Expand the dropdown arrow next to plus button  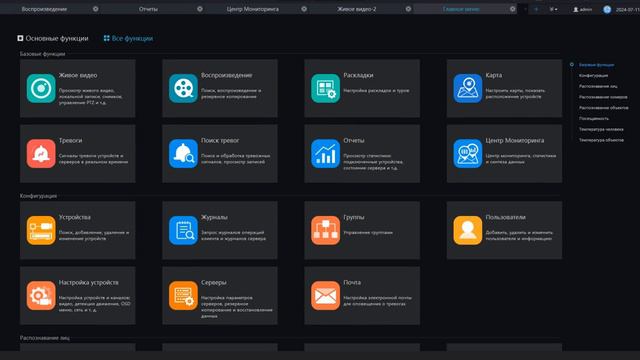[553, 9]
